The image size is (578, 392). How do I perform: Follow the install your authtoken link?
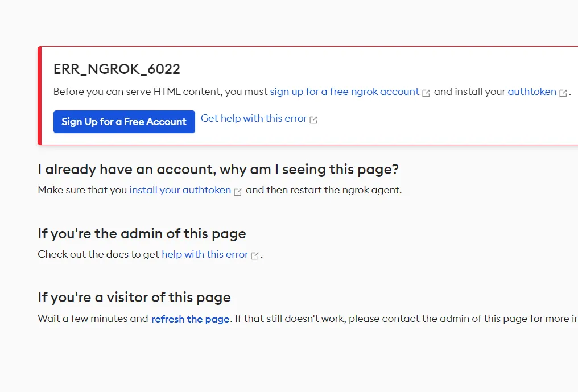pyautogui.click(x=180, y=190)
